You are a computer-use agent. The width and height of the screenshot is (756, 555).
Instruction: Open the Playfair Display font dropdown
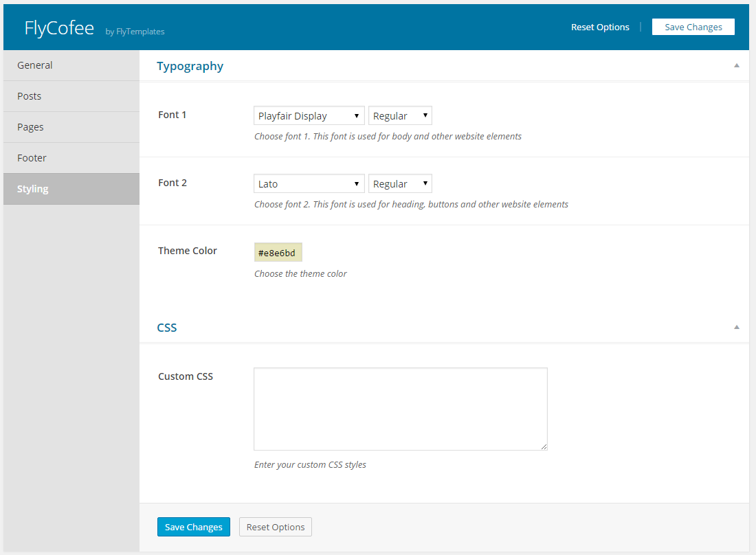(309, 115)
